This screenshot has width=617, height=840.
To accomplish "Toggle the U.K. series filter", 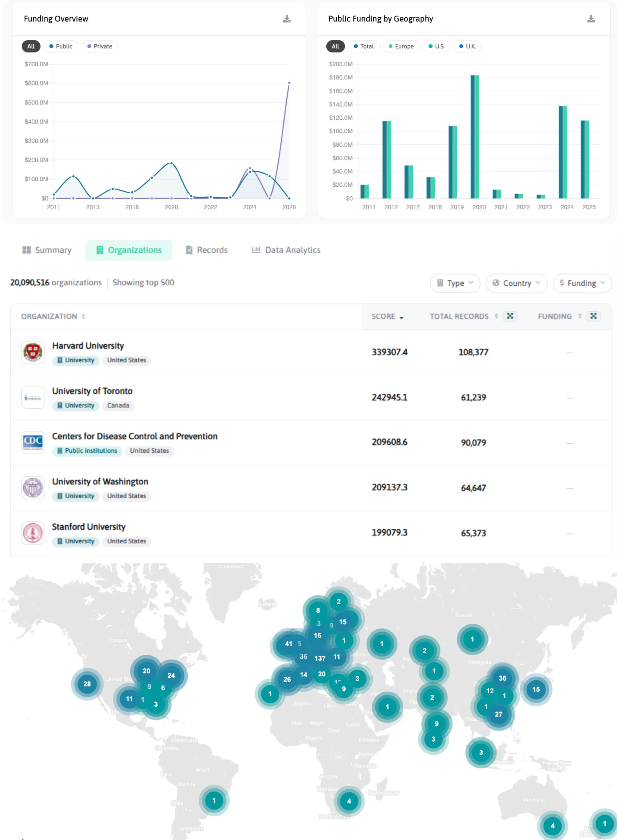I will pyautogui.click(x=467, y=46).
